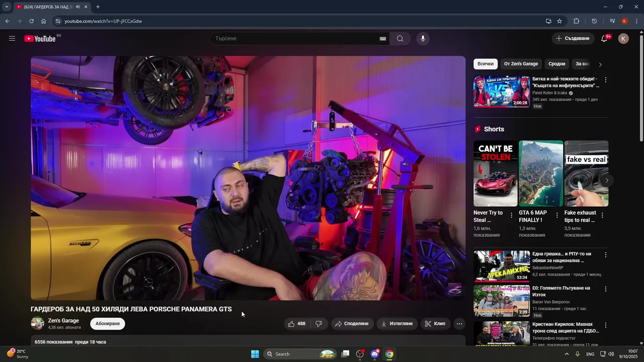The width and height of the screenshot is (644, 362).
Task: Open the YouTube hamburger guide menu
Action: pos(12,39)
